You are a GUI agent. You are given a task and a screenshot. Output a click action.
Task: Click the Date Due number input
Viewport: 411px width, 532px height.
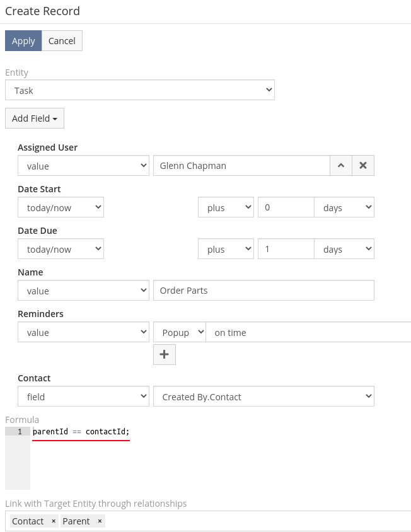click(285, 249)
